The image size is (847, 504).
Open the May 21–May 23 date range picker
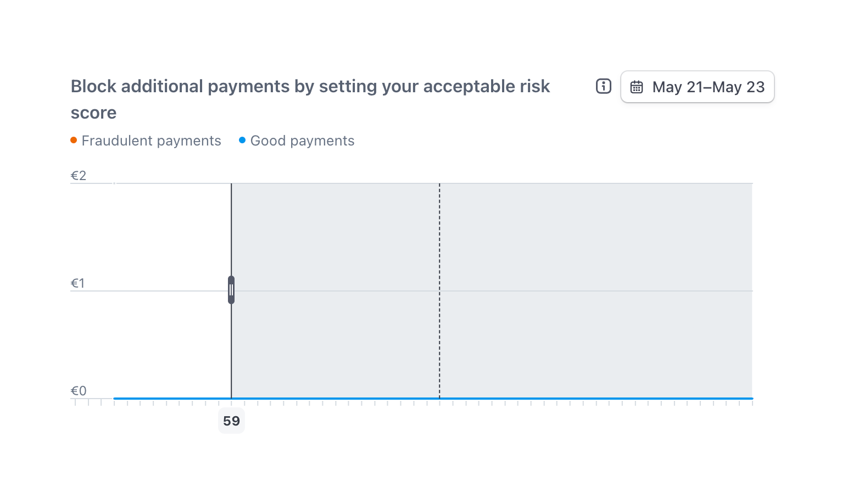(698, 87)
